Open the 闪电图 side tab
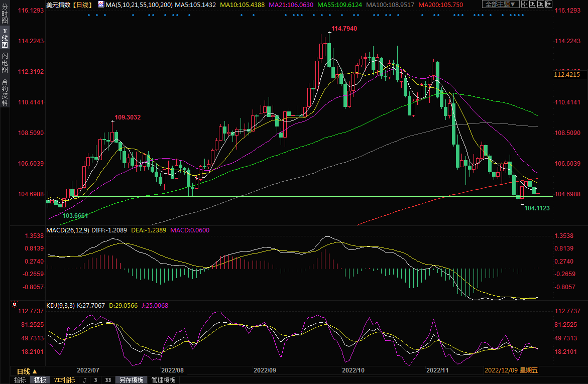 (x=5, y=63)
